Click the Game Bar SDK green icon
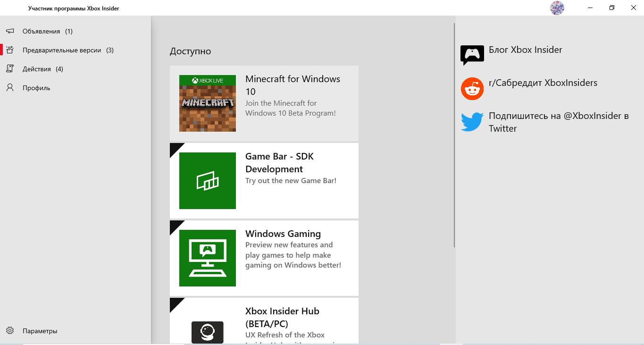 pyautogui.click(x=208, y=181)
